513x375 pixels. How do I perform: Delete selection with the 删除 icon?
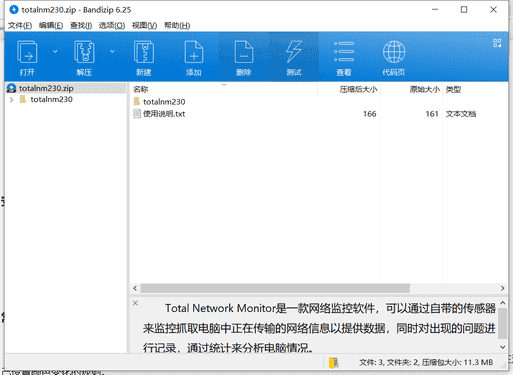(244, 57)
